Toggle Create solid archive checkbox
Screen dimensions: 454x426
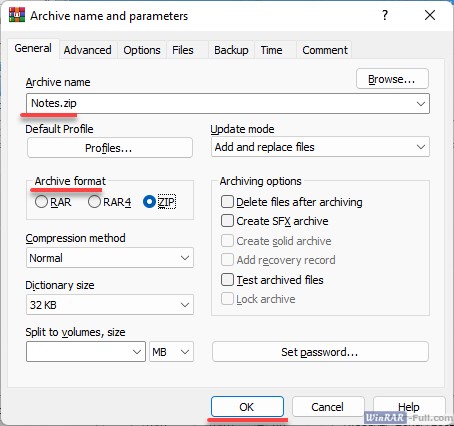pyautogui.click(x=276, y=241)
